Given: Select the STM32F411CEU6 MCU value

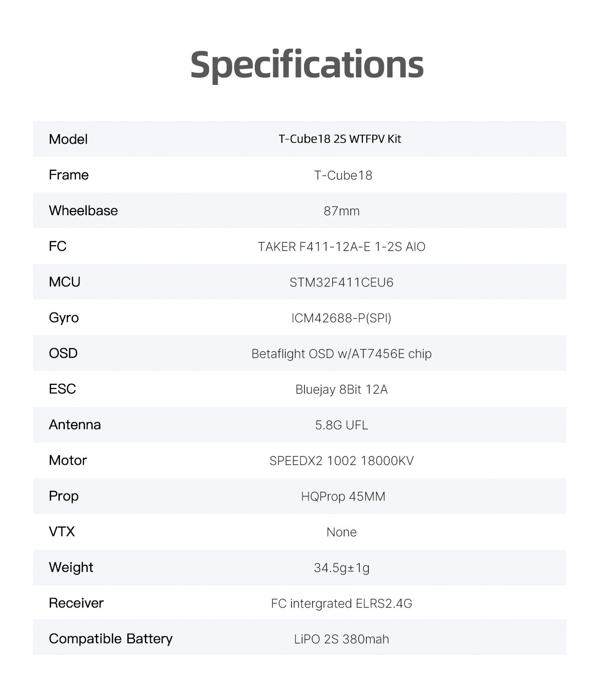Looking at the screenshot, I should (x=342, y=282).
